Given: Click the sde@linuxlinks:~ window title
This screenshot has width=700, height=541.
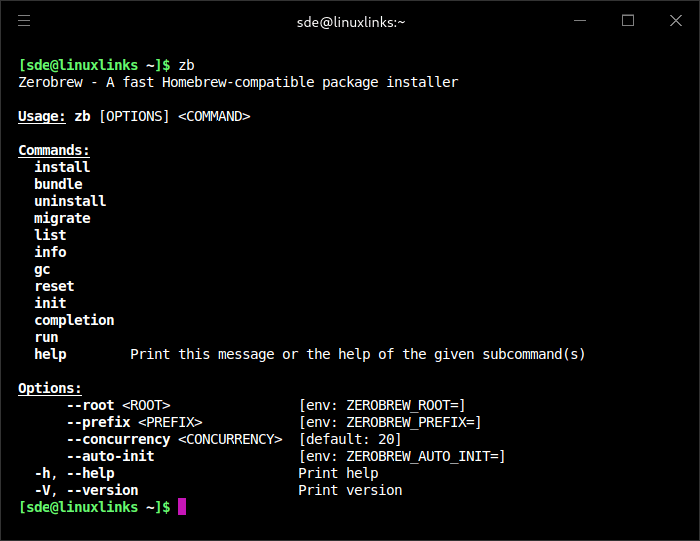Looking at the screenshot, I should [350, 21].
